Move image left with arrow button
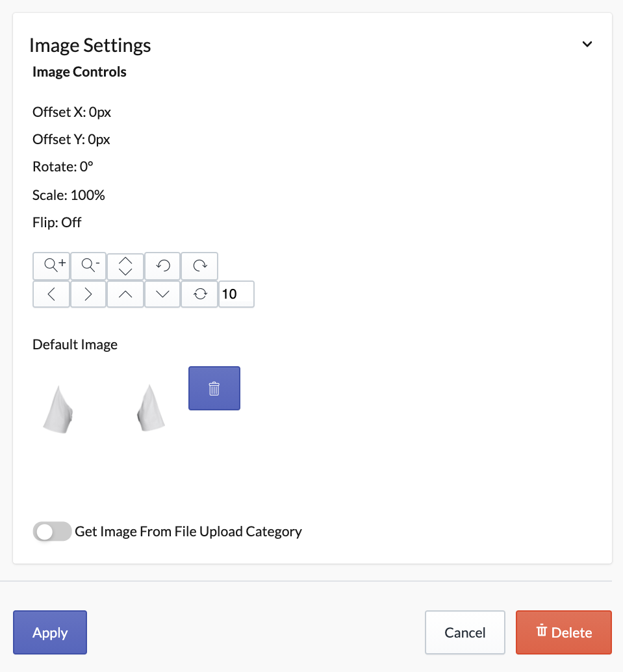 pyautogui.click(x=51, y=294)
